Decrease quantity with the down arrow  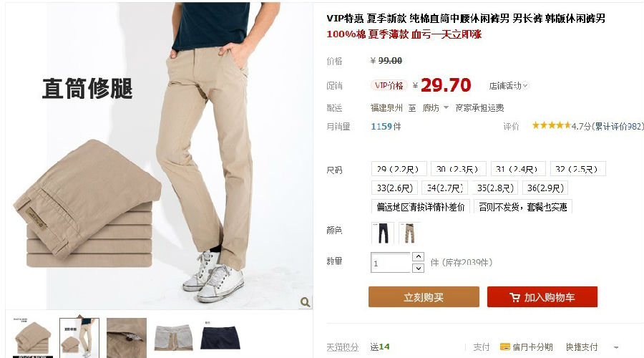tap(418, 268)
